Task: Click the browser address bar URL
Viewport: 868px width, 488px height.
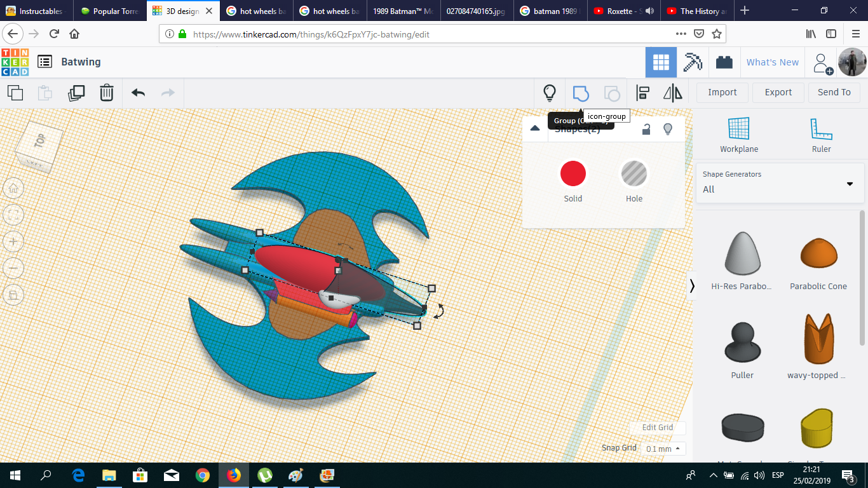Action: point(311,34)
